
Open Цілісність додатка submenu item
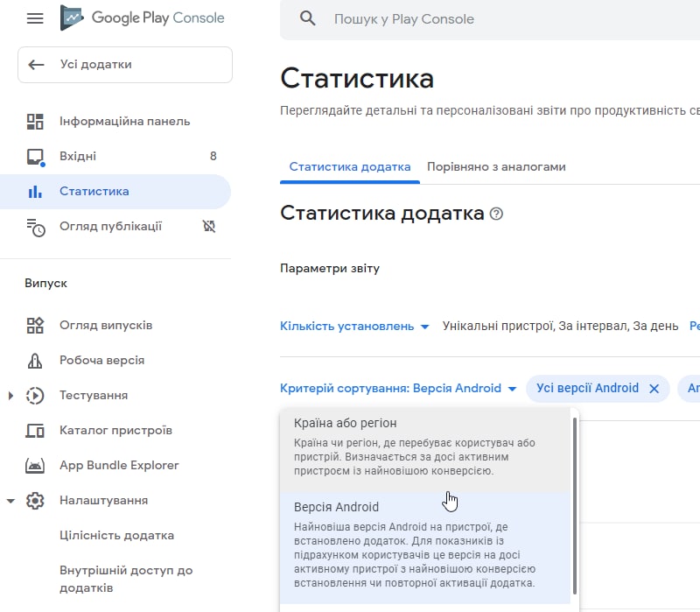117,536
